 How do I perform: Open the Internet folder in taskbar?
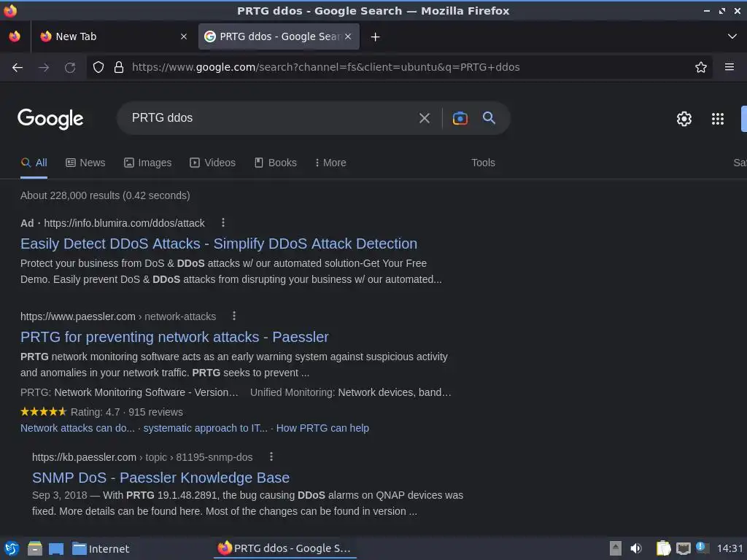101,548
